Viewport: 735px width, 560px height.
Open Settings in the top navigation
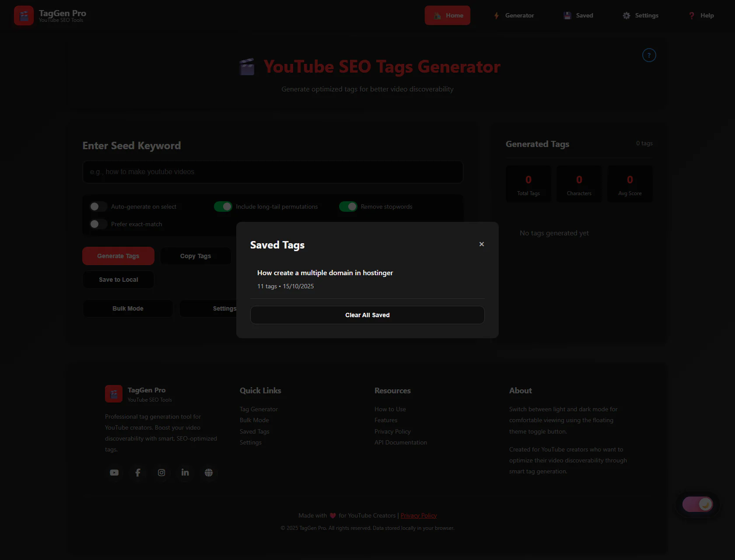[640, 15]
